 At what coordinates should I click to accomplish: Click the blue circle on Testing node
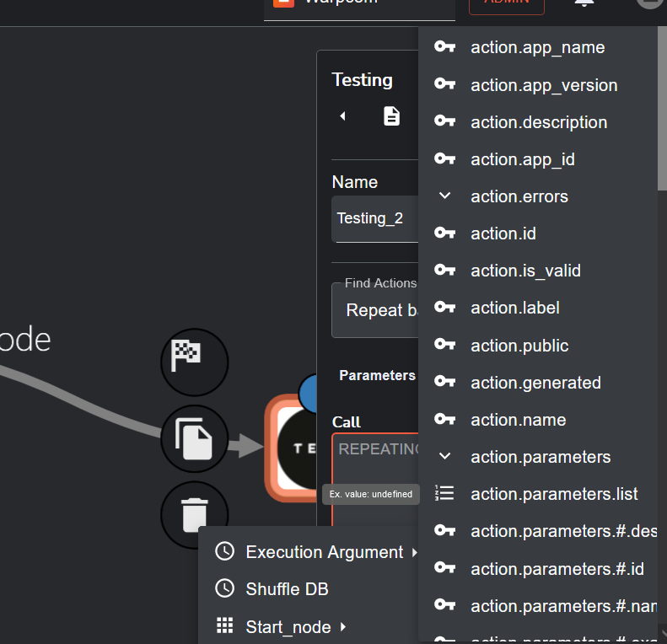tap(308, 394)
